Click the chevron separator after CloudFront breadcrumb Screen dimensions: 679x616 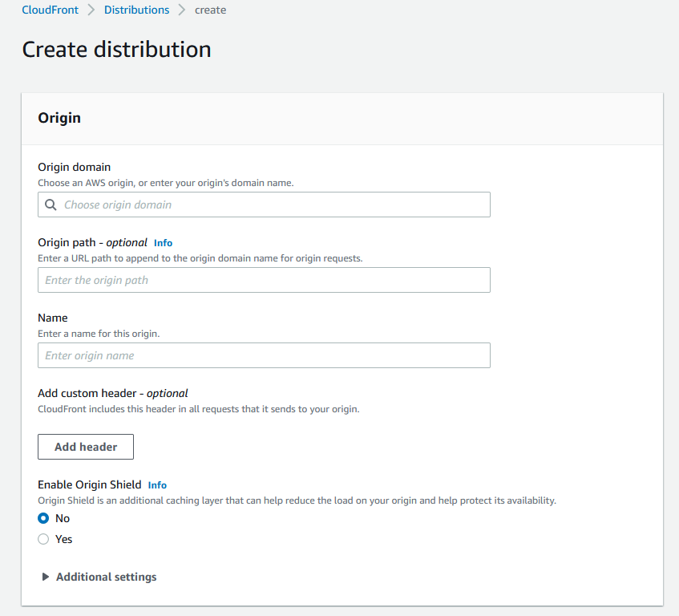(x=91, y=10)
